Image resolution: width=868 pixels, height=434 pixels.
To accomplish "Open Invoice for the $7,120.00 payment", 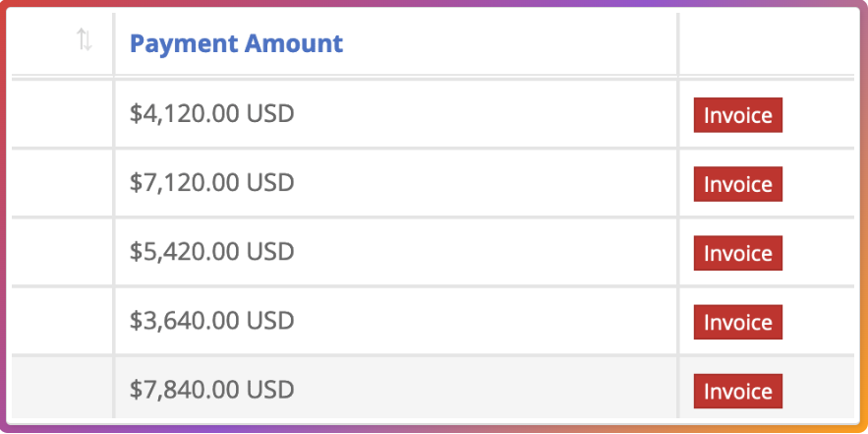I will 737,184.
